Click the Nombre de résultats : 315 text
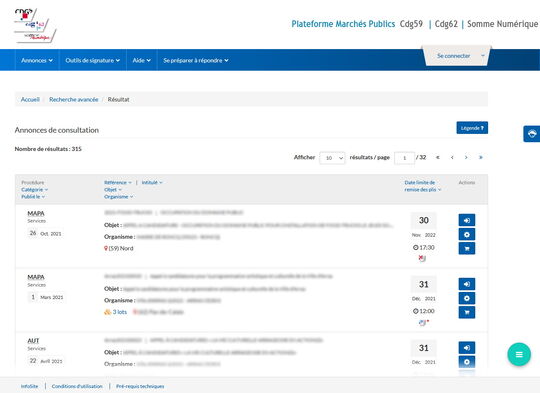The height and width of the screenshot is (393, 540). click(x=48, y=149)
